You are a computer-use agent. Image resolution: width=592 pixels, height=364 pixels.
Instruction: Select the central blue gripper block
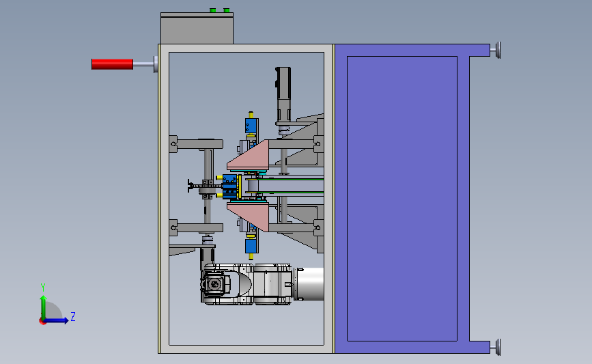pyautogui.click(x=229, y=187)
